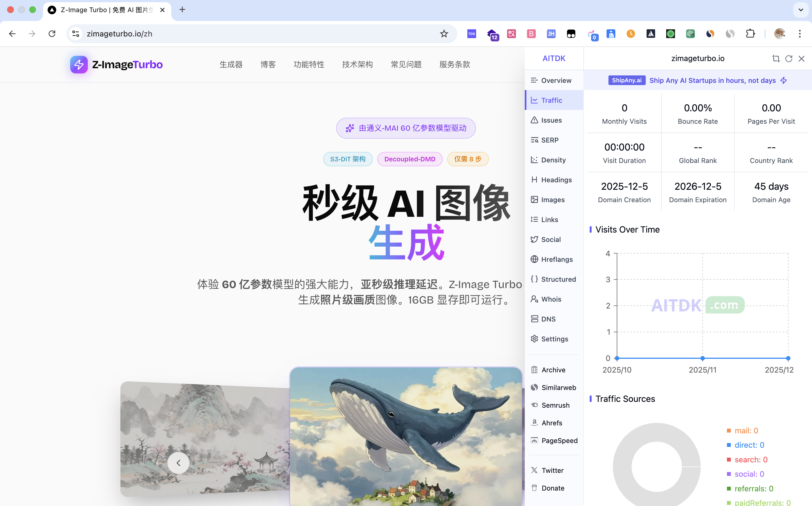The height and width of the screenshot is (506, 812).
Task: Click the flying whale image thumbnail
Action: point(405,435)
